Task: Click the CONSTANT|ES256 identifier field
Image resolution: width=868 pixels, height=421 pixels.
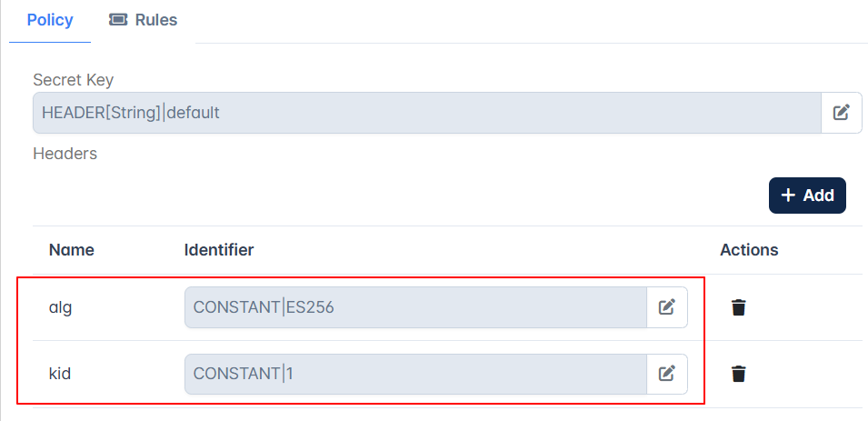Action: [x=415, y=307]
